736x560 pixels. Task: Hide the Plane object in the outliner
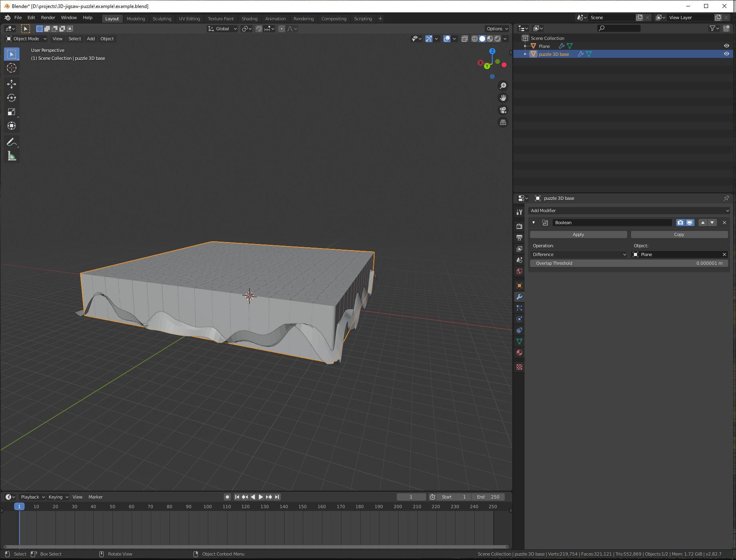pos(727,46)
